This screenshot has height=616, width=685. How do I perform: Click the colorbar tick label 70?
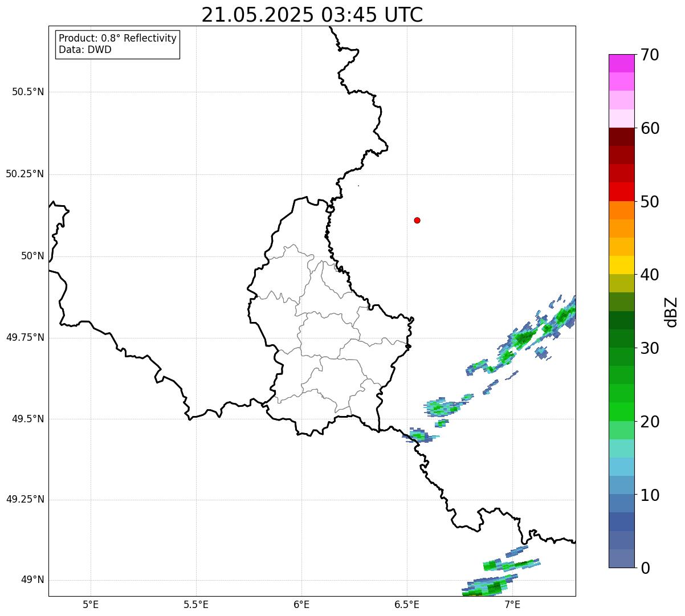(650, 55)
